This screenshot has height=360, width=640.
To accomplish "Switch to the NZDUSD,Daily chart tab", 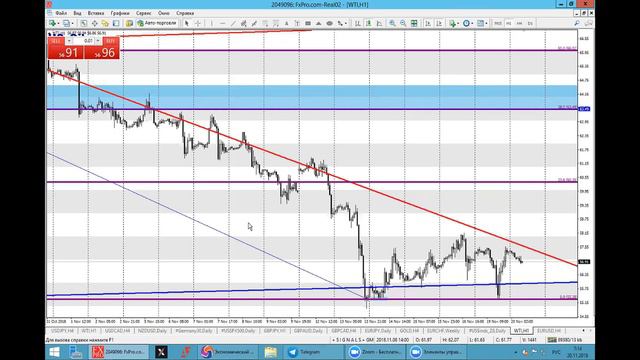I will [152, 331].
